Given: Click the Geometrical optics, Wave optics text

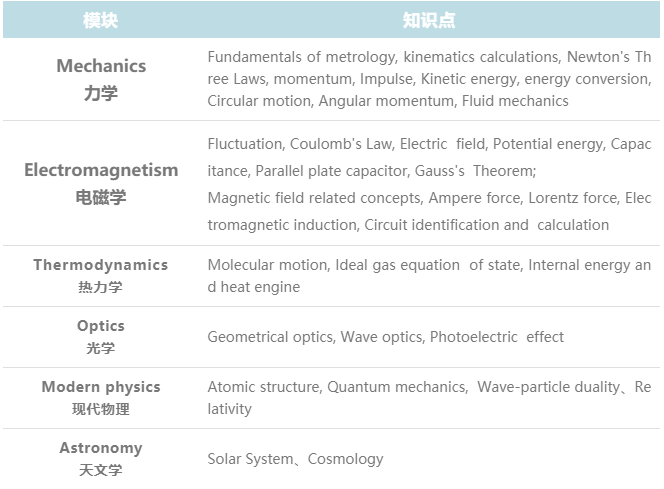Looking at the screenshot, I should 385,337.
